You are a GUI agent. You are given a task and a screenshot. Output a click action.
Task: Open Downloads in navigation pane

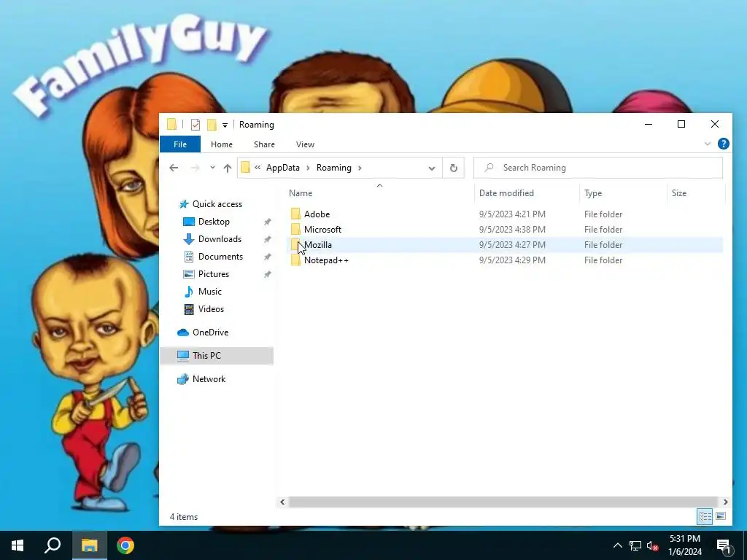[220, 239]
